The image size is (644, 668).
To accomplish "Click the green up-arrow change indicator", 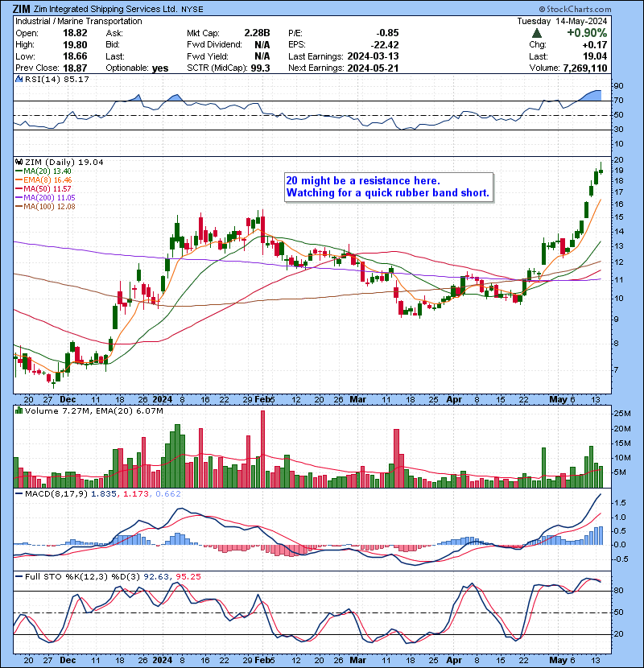I will pos(537,33).
